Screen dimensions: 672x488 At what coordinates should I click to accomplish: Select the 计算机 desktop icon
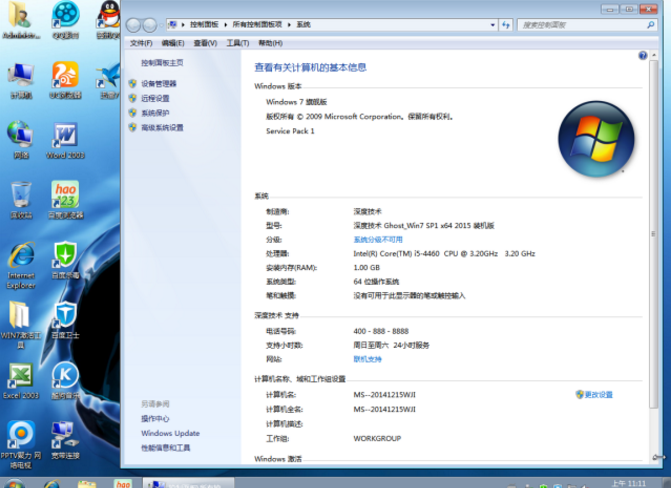tap(21, 81)
